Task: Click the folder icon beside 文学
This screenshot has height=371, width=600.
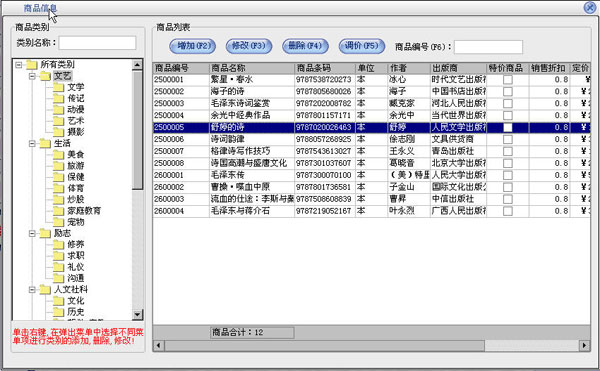Action: [59, 87]
